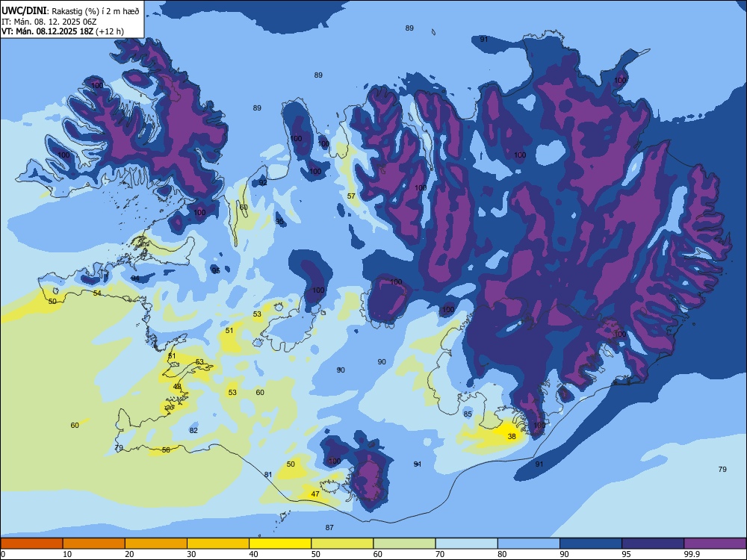Image resolution: width=747 pixels, height=560 pixels.
Task: Pick the light blue 80–90 legend swatch
Action: pos(529,544)
